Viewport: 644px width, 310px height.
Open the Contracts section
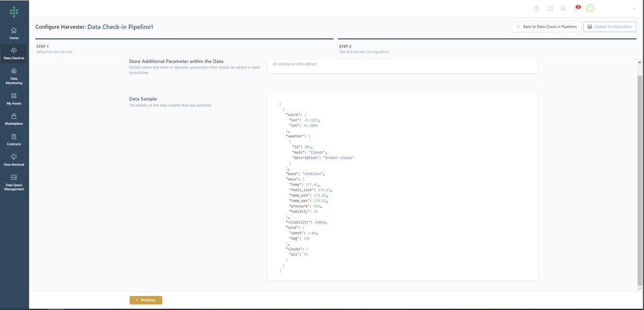(14, 139)
